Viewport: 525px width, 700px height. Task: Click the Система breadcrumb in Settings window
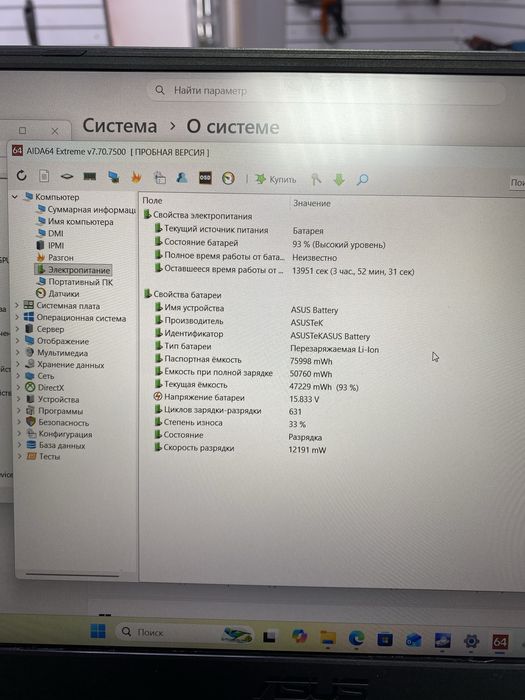click(120, 126)
